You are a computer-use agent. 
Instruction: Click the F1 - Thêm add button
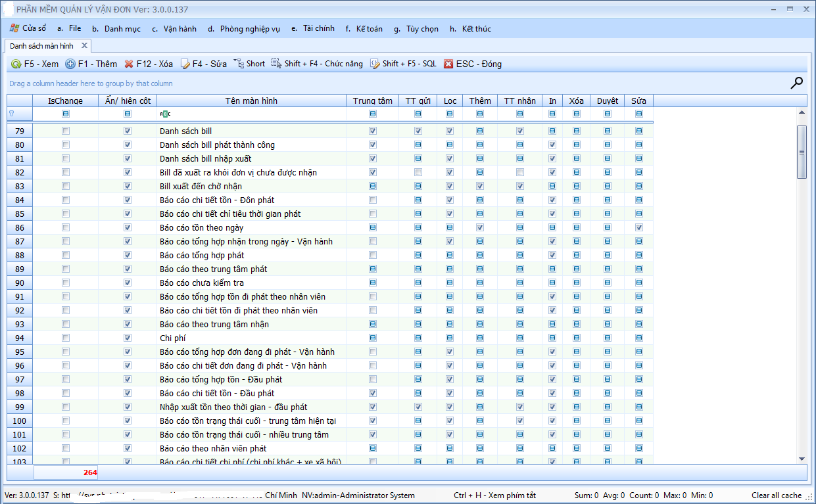(91, 64)
